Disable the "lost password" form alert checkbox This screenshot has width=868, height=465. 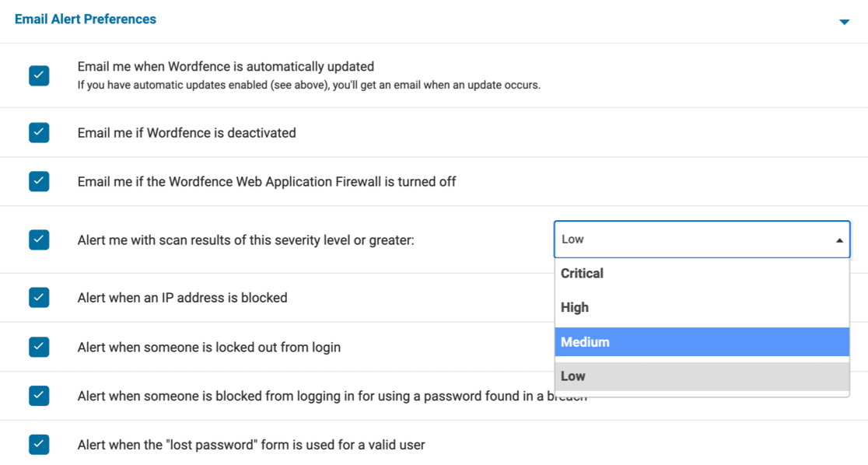[39, 444]
